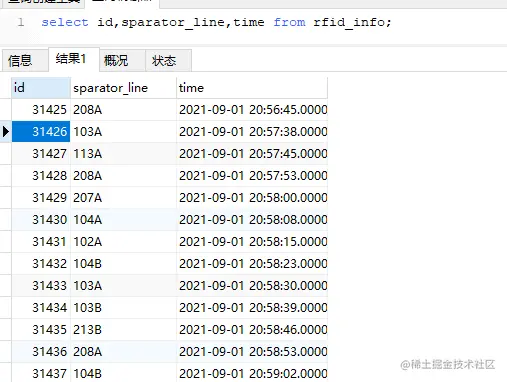Click time value 2021-09-01 20:58:30.0000

click(x=252, y=286)
